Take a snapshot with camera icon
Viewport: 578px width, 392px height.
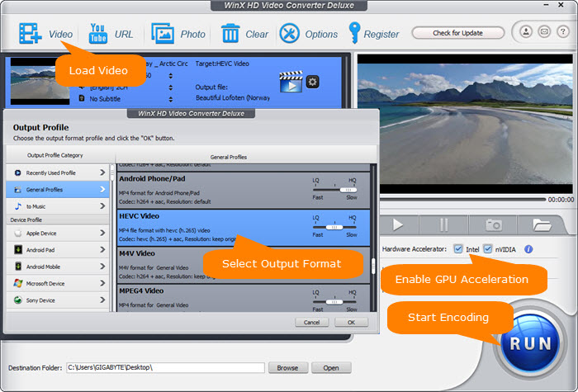pyautogui.click(x=494, y=224)
